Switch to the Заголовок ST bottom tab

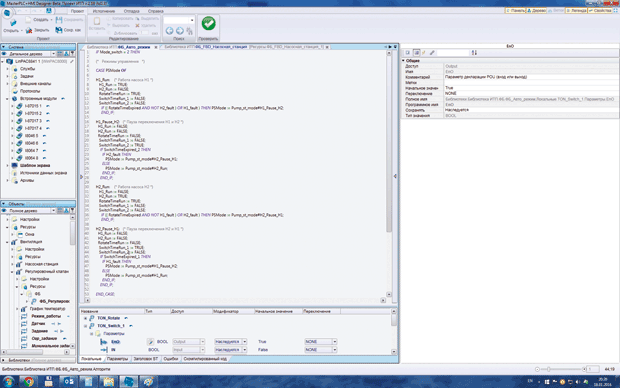146,359
